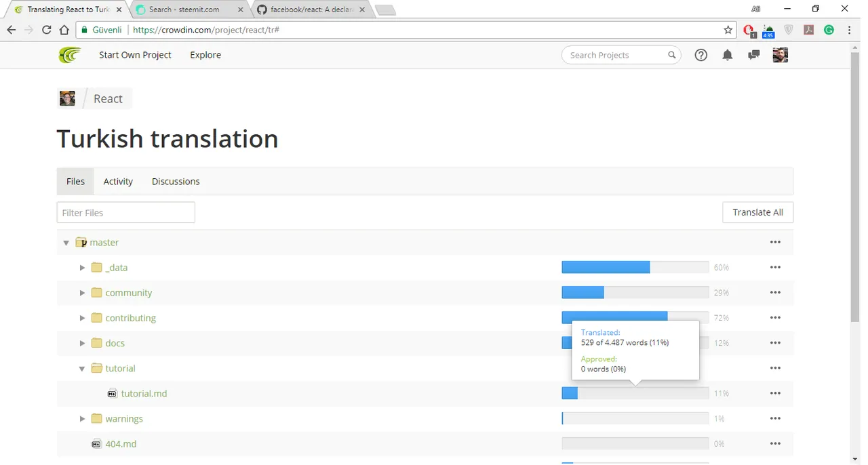Screen dimensions: 868x465
Task: Bookmark page with star icon
Action: [728, 30]
